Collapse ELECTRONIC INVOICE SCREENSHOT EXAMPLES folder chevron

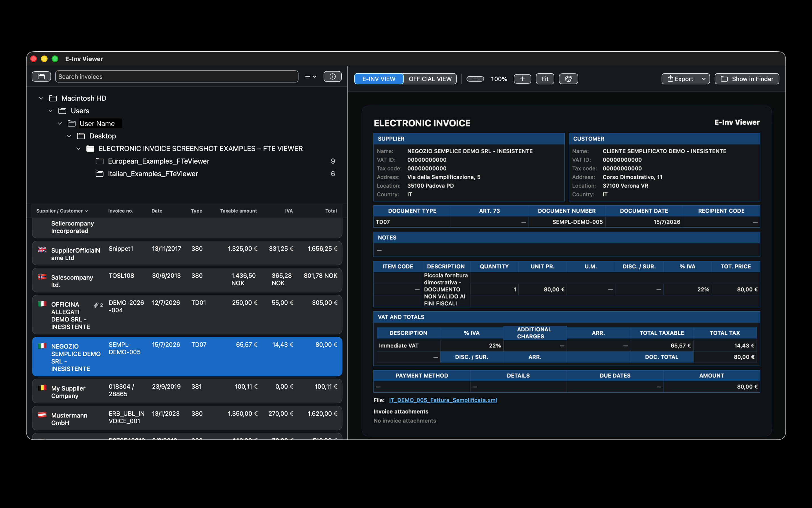pos(78,148)
